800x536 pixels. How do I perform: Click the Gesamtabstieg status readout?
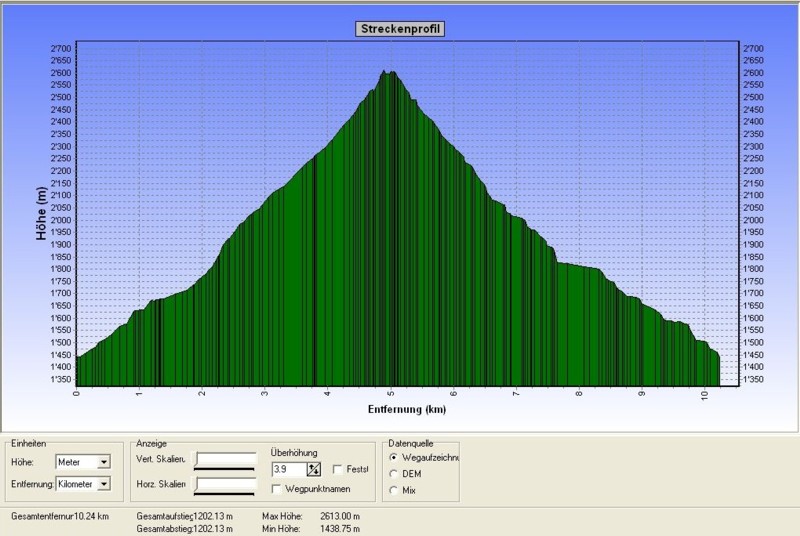[184, 527]
